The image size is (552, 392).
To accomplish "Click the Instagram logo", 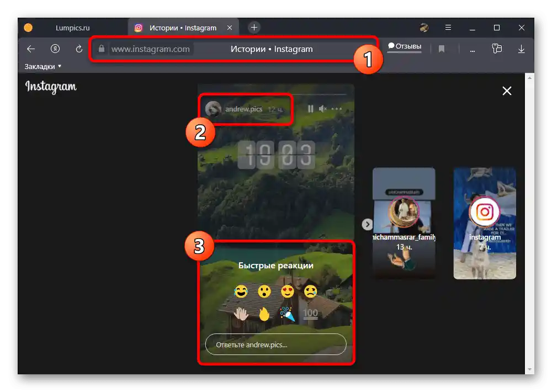I will [x=51, y=87].
